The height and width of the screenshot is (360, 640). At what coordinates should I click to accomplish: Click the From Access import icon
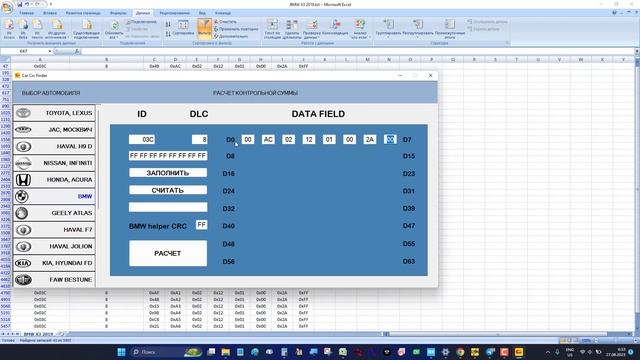[9, 29]
